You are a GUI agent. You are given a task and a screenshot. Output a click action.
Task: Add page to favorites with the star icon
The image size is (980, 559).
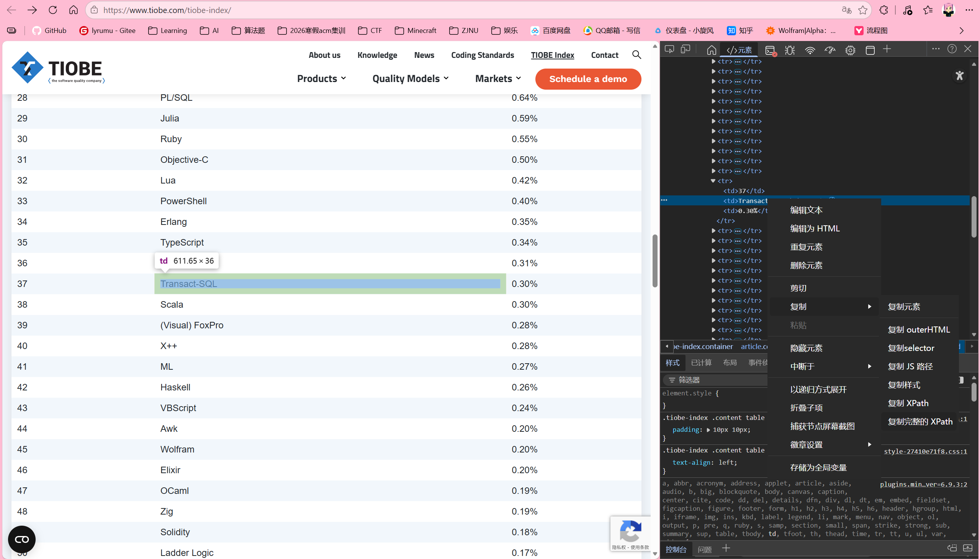(x=863, y=10)
